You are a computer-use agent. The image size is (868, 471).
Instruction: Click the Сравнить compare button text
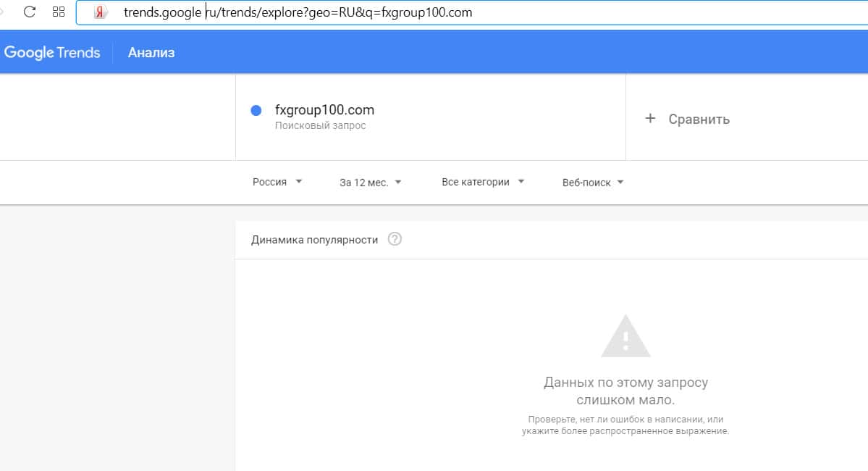pos(699,120)
